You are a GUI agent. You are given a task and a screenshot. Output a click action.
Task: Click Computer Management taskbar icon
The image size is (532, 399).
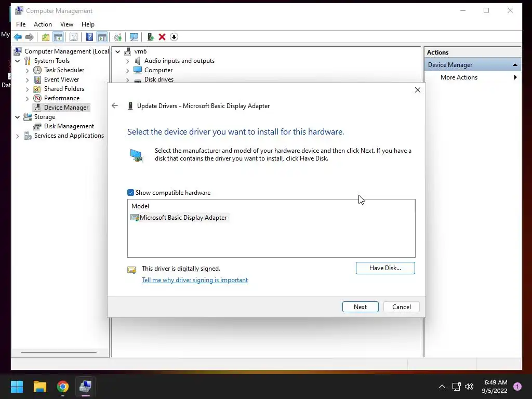[x=85, y=387]
